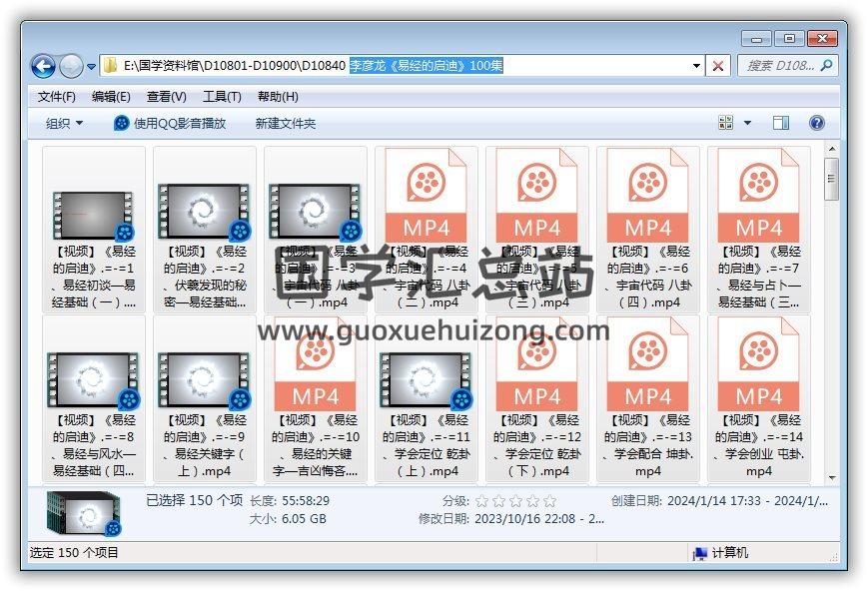
Task: Click the Forward navigation arrow
Action: point(71,66)
